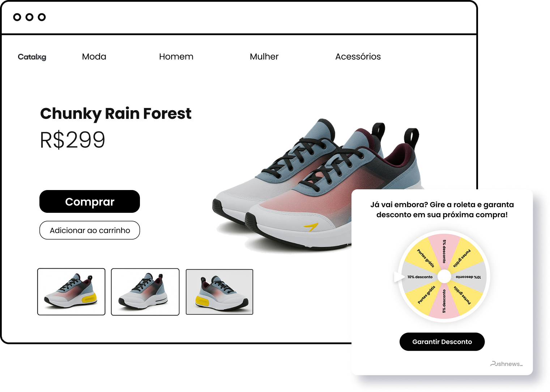The width and height of the screenshot is (550, 392).
Task: Open the Acessórios menu item
Action: (x=358, y=57)
